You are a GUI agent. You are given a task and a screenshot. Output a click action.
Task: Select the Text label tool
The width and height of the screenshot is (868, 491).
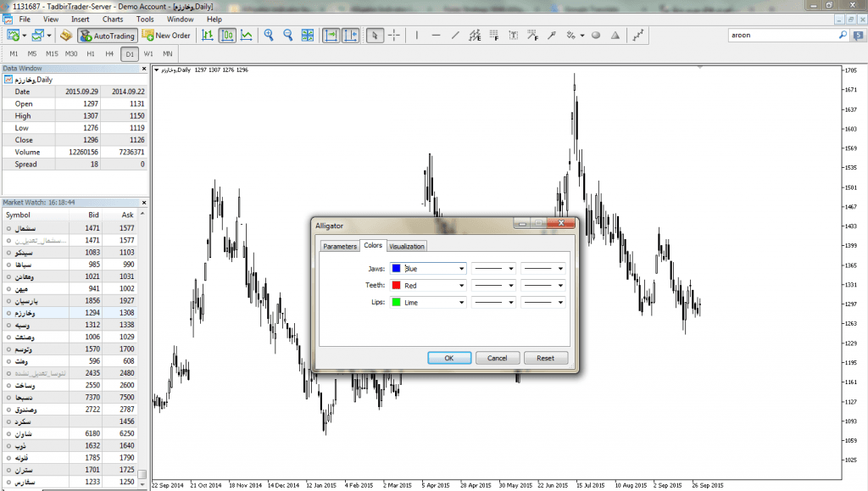(x=513, y=36)
